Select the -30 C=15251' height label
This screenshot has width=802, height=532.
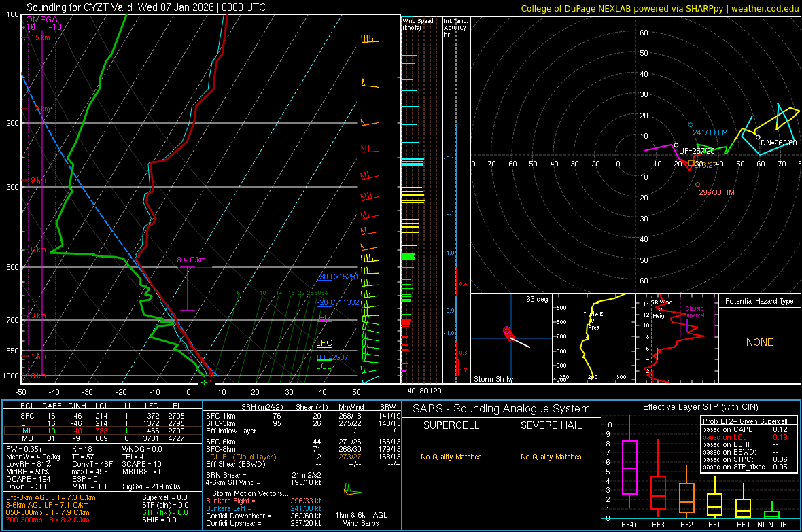coord(339,277)
